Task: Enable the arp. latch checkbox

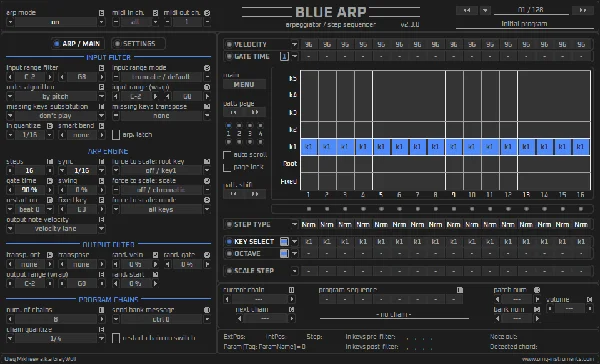Action: [116, 135]
